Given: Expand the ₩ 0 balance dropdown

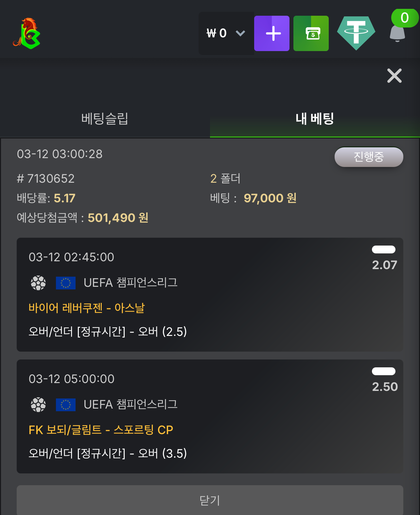Looking at the screenshot, I should tap(217, 33).
